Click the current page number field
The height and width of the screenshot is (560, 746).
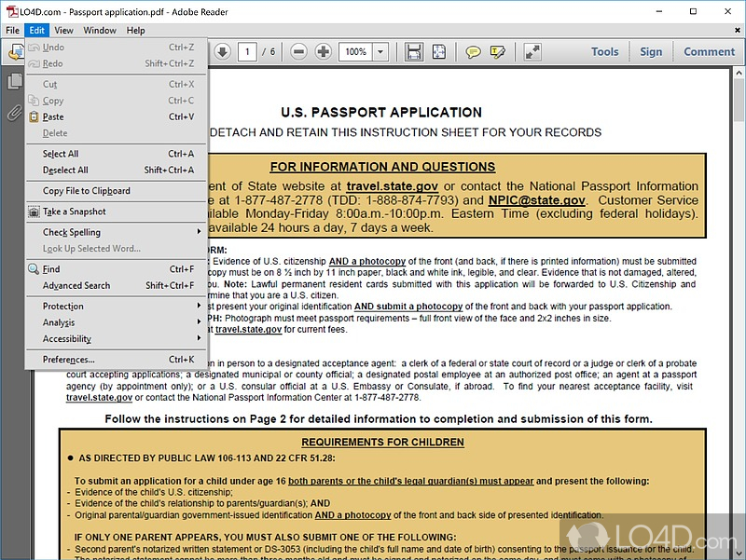[247, 51]
